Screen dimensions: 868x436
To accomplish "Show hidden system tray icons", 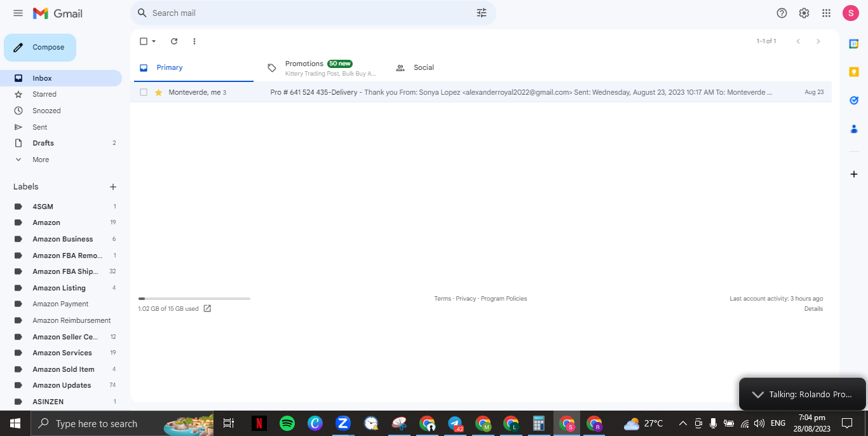I will click(x=683, y=423).
